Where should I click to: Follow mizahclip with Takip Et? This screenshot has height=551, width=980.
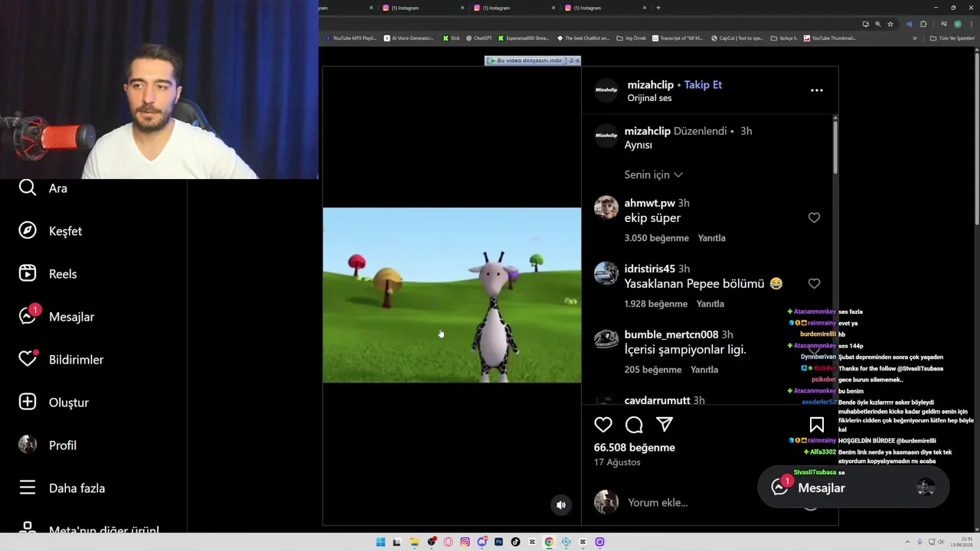point(703,85)
